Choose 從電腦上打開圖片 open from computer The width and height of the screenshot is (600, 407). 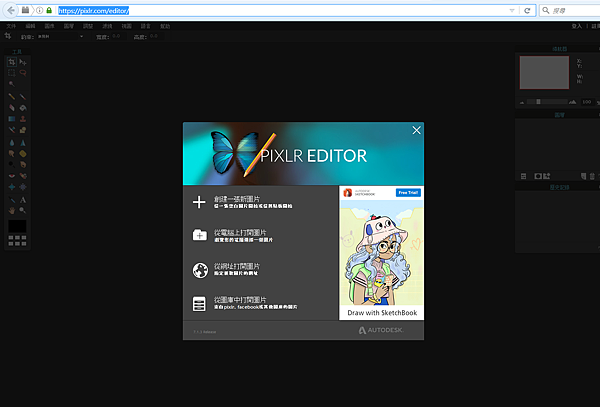tap(233, 235)
